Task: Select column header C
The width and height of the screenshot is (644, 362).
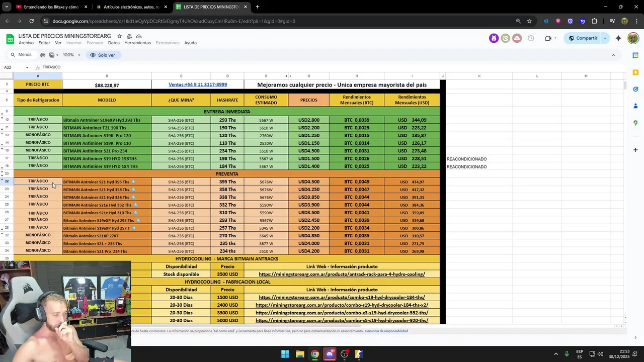Action: (181, 76)
